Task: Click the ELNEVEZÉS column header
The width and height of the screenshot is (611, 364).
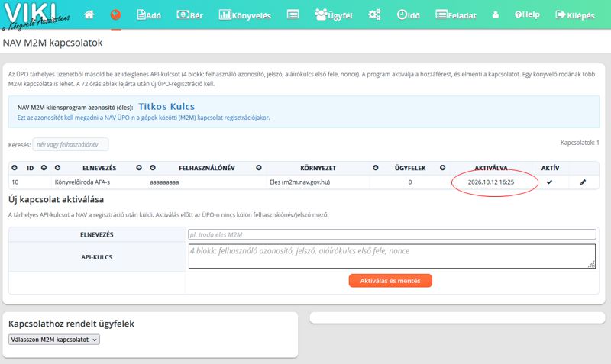Action: click(x=99, y=168)
